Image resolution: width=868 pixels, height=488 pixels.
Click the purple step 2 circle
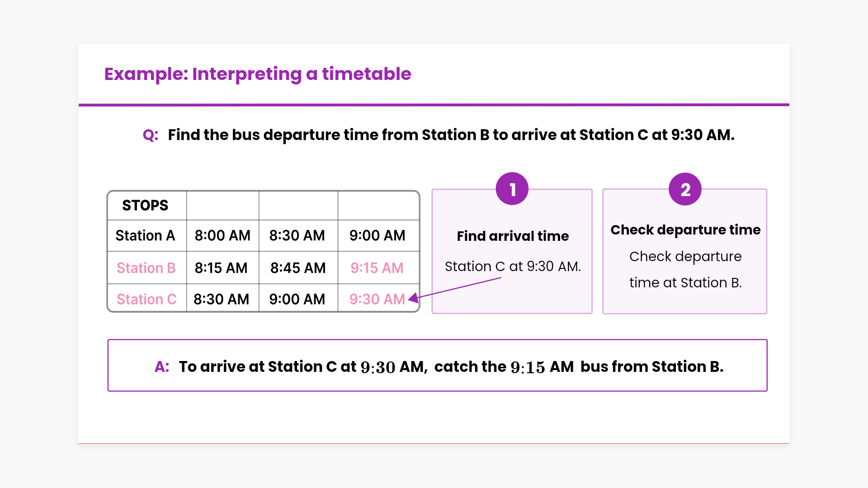[x=685, y=189]
